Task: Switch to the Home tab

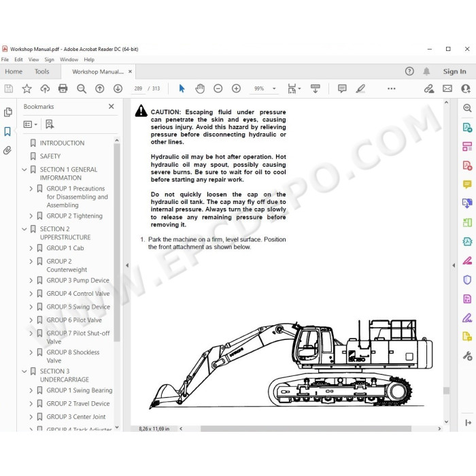Action: [14, 71]
